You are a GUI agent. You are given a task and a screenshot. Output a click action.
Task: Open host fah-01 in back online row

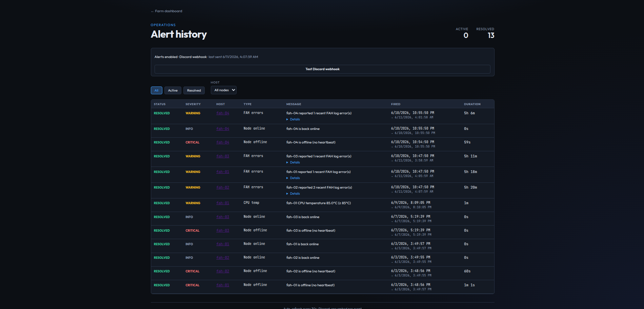point(223,244)
